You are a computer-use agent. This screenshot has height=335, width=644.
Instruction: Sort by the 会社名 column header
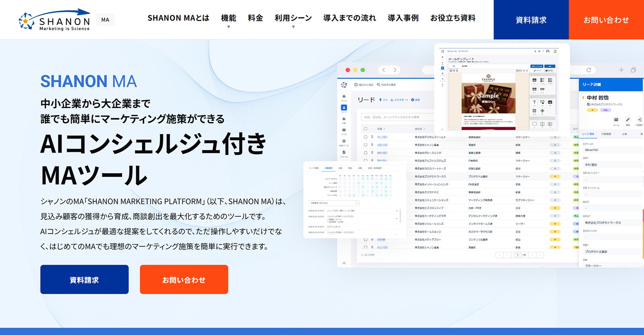(419, 129)
